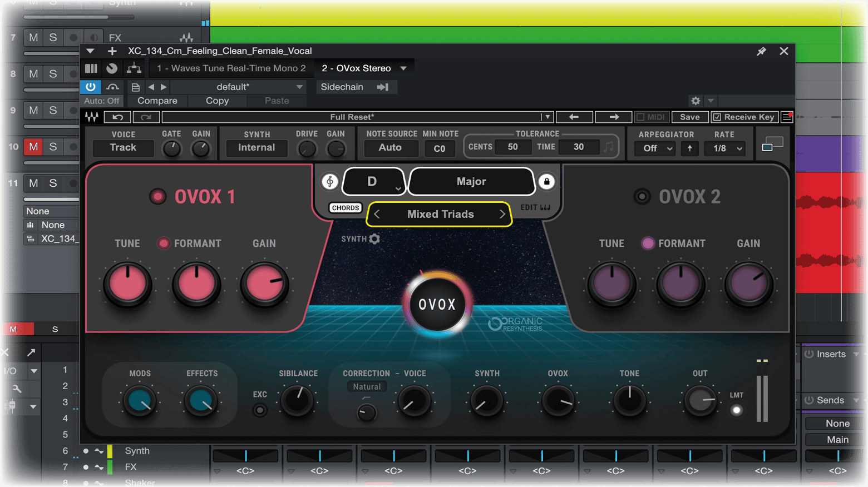The width and height of the screenshot is (868, 487).
Task: Add new insert with plus icon
Action: [112, 51]
